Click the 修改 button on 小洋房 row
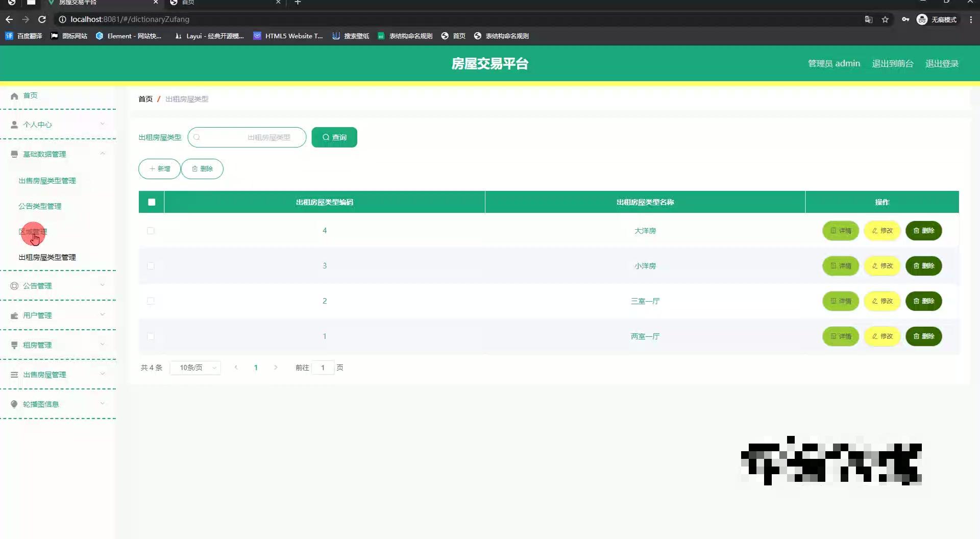 coord(882,266)
